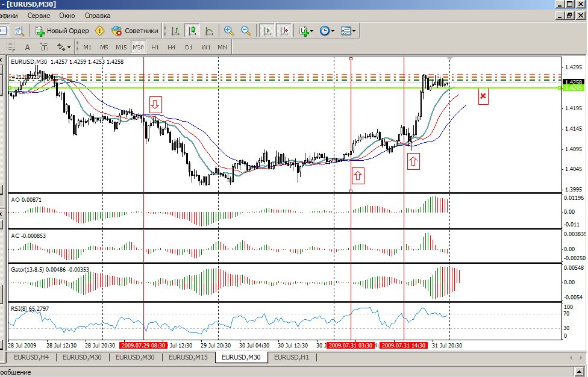Open the Сервис menu
The width and height of the screenshot is (588, 377).
click(x=39, y=16)
